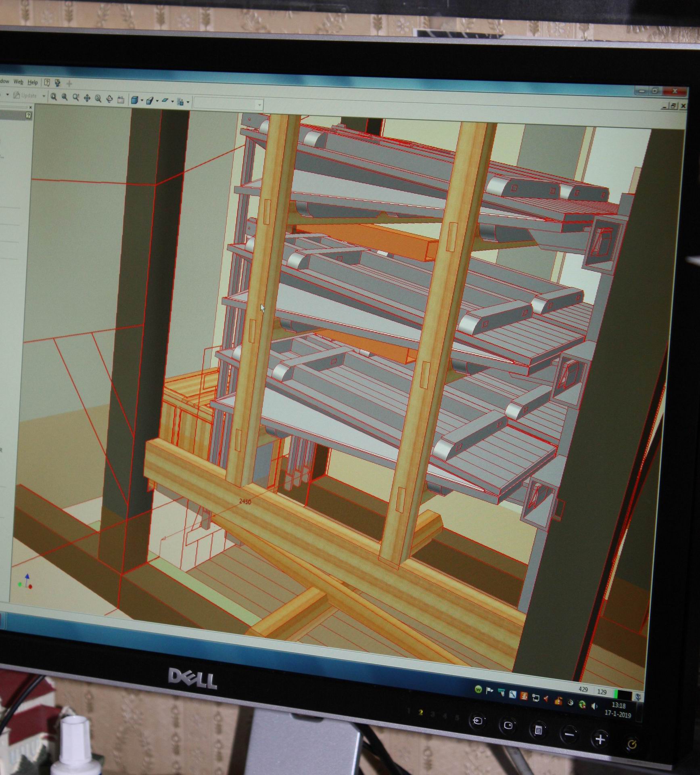Click the four-arrow pan view icon

(87, 98)
